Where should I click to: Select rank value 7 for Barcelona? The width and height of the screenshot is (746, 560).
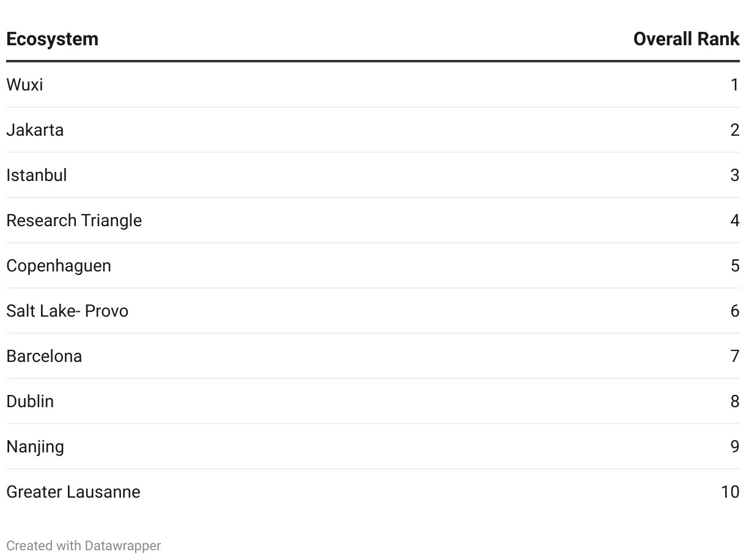click(735, 356)
